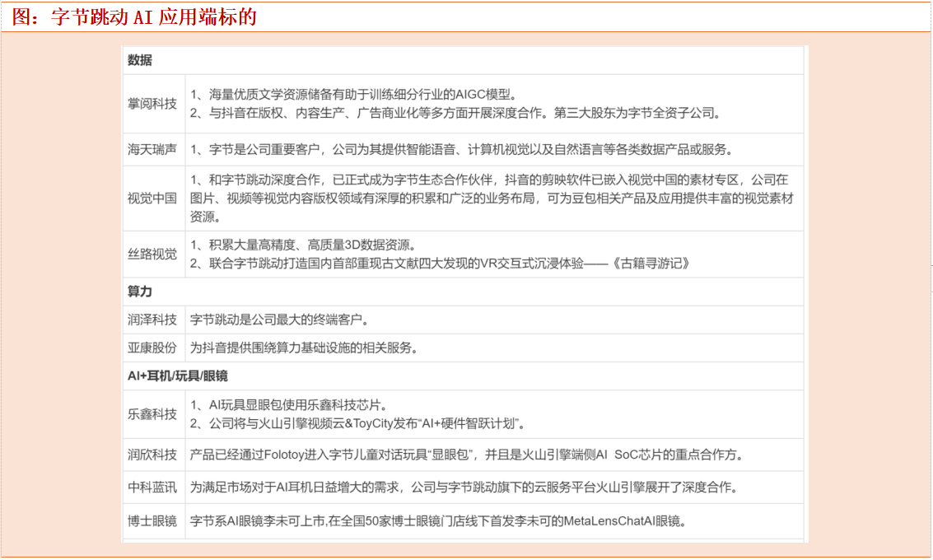
Task: Click the company name '乐鑫科技'
Action: [152, 414]
